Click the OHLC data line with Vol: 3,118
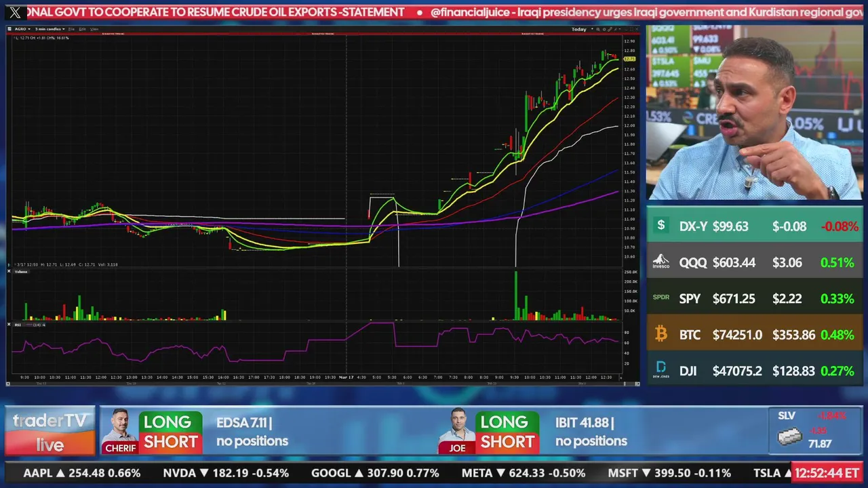This screenshot has width=868, height=488. tap(65, 264)
